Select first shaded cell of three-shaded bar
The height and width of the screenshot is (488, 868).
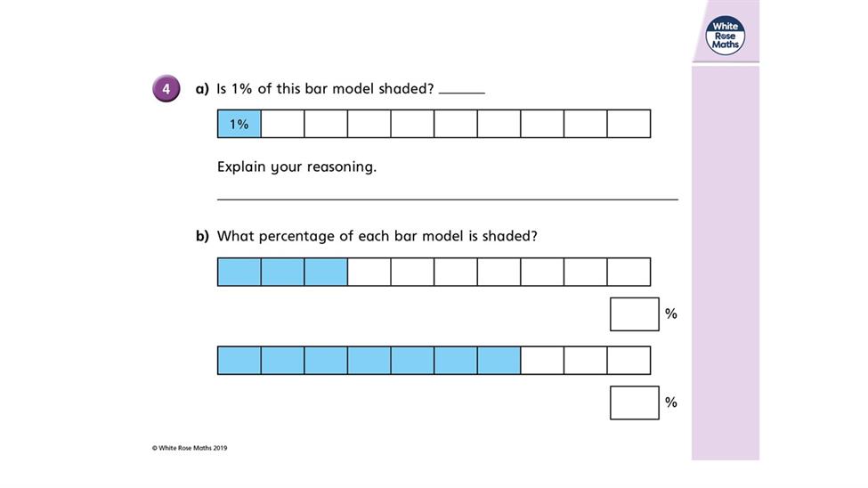click(x=239, y=272)
